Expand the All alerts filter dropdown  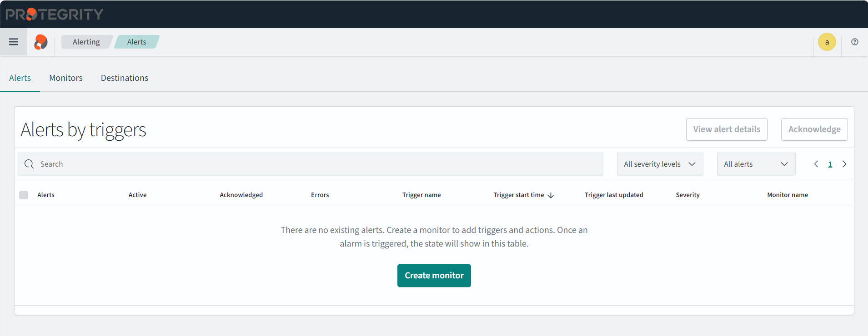(756, 164)
